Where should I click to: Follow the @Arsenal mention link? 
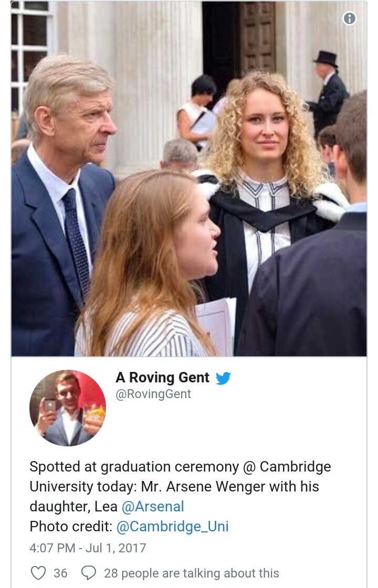point(153,507)
